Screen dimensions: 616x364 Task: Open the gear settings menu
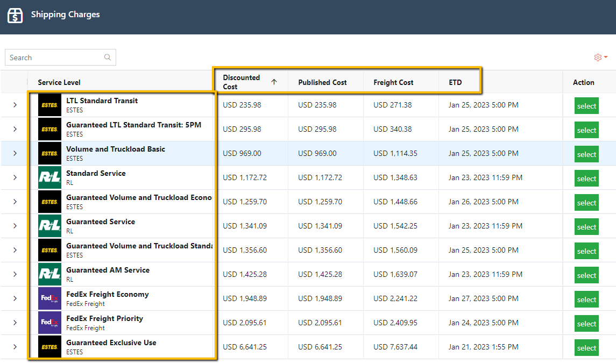coord(601,58)
